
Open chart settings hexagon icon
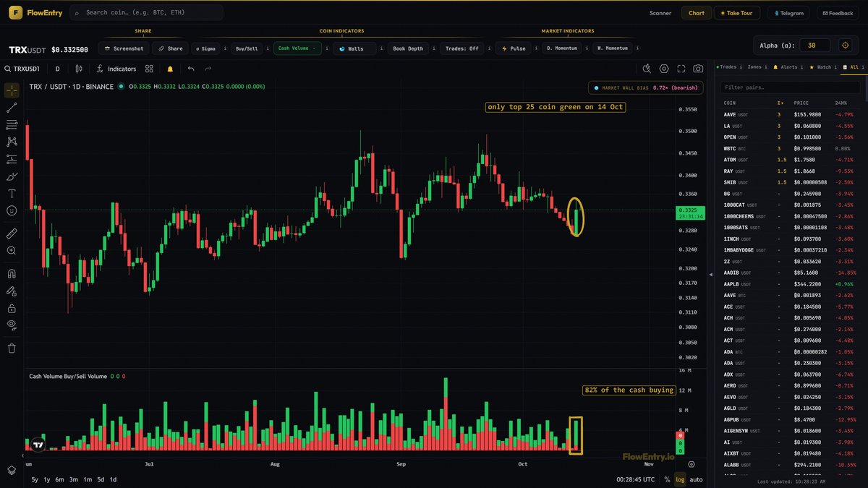(x=664, y=69)
